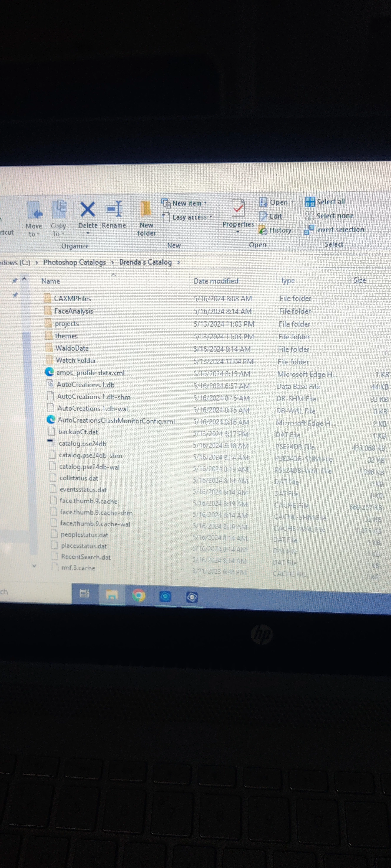
Task: Click Select none
Action: coord(329,216)
